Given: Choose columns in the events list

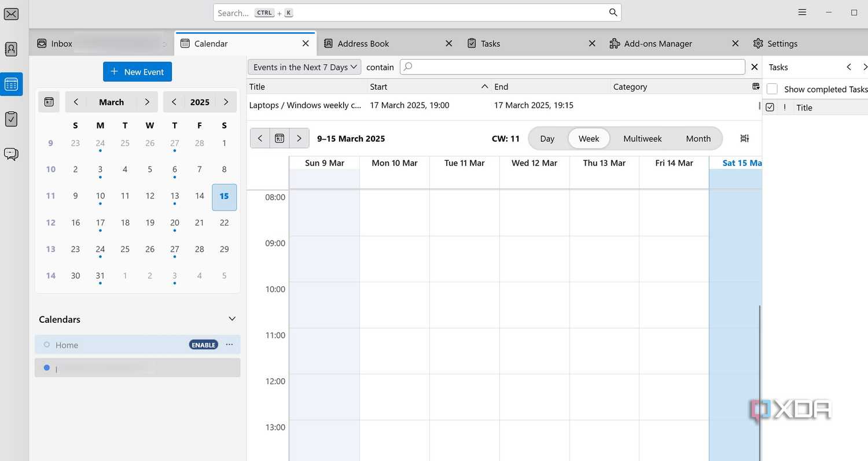Looking at the screenshot, I should point(756,86).
